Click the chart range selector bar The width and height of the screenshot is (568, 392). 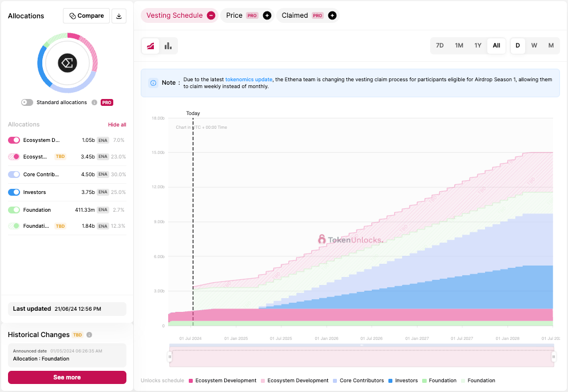point(362,357)
